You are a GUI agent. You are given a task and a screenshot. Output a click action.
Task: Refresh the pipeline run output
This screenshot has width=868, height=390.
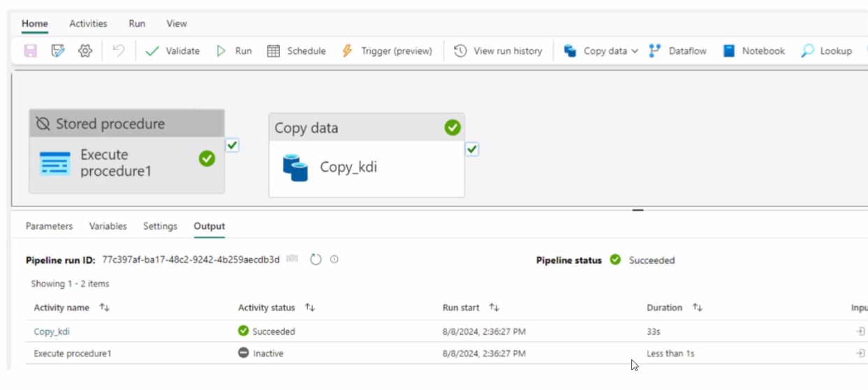point(316,260)
